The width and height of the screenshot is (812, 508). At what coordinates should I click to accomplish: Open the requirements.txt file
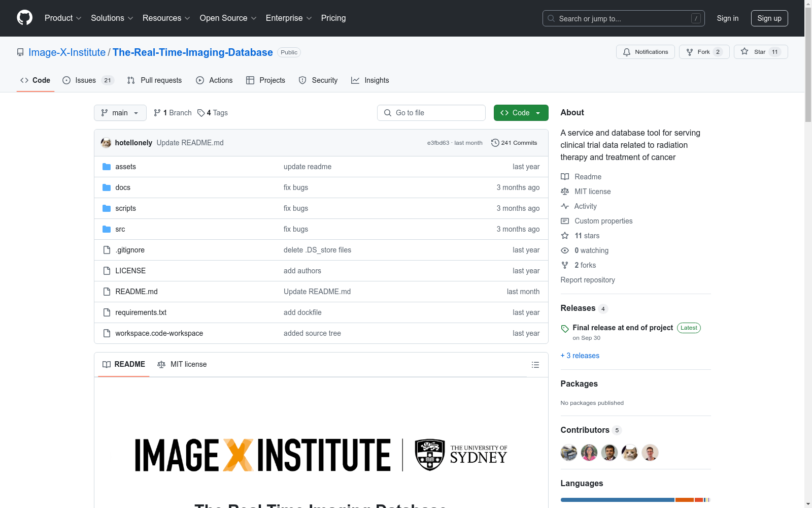click(141, 312)
